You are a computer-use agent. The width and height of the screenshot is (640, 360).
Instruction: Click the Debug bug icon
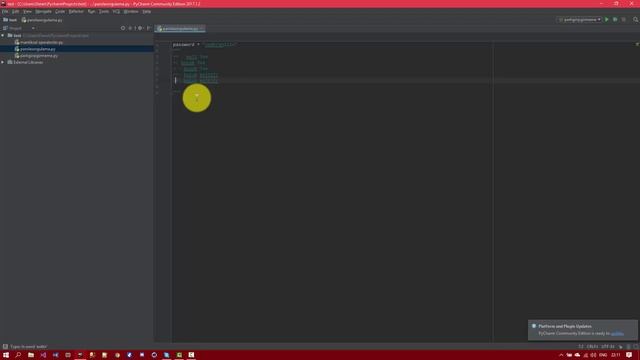pyautogui.click(x=615, y=20)
